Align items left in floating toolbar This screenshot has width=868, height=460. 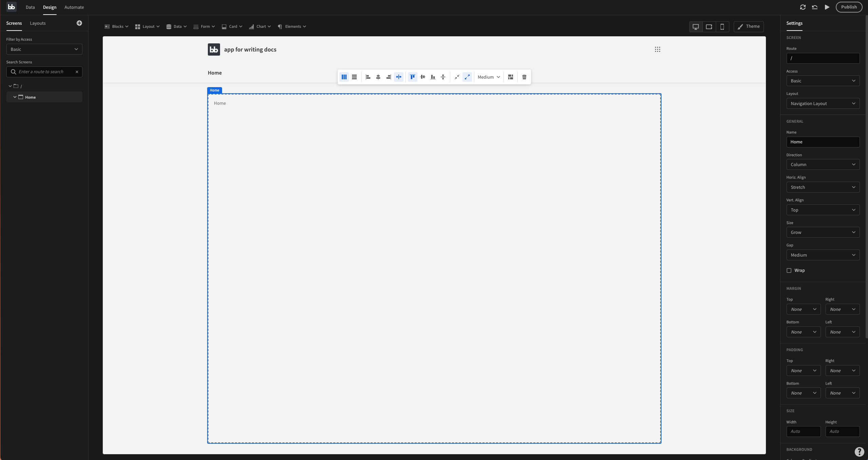(368, 77)
